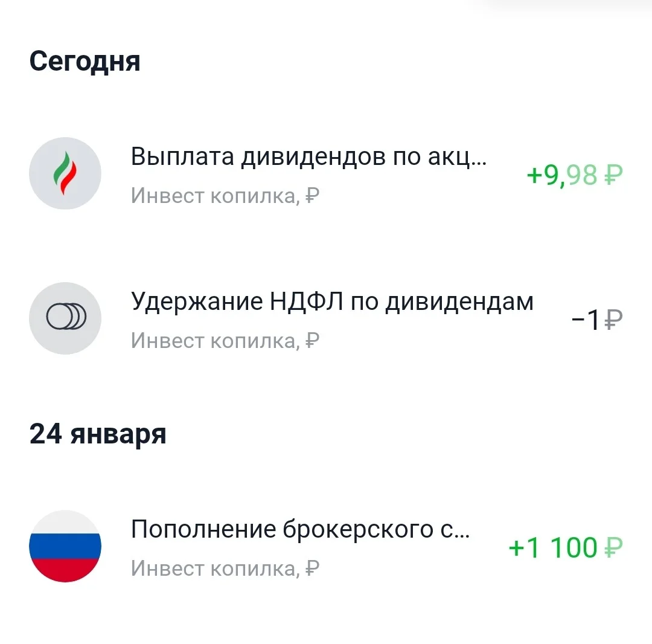Tap the '24 января' date header
The height and width of the screenshot is (644, 652).
tap(98, 435)
